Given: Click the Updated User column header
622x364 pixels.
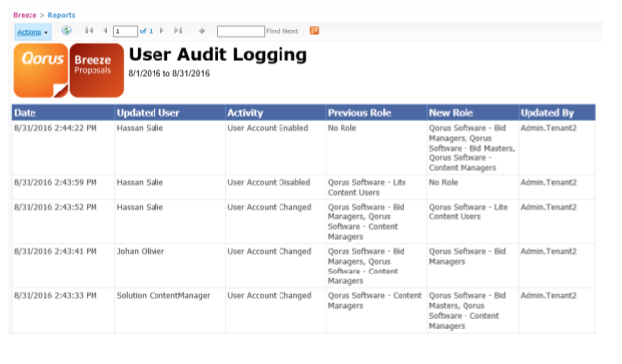Looking at the screenshot, I should tap(170, 112).
